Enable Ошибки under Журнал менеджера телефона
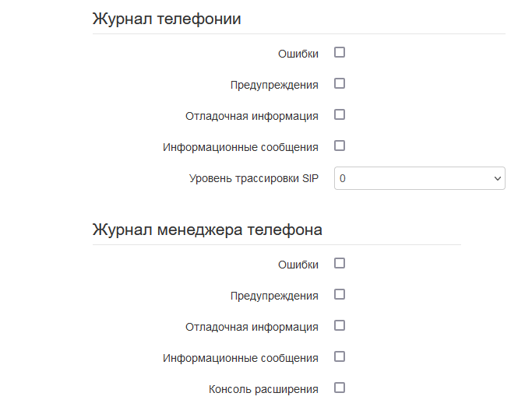Screen dimensions: 532x407 (x=340, y=264)
